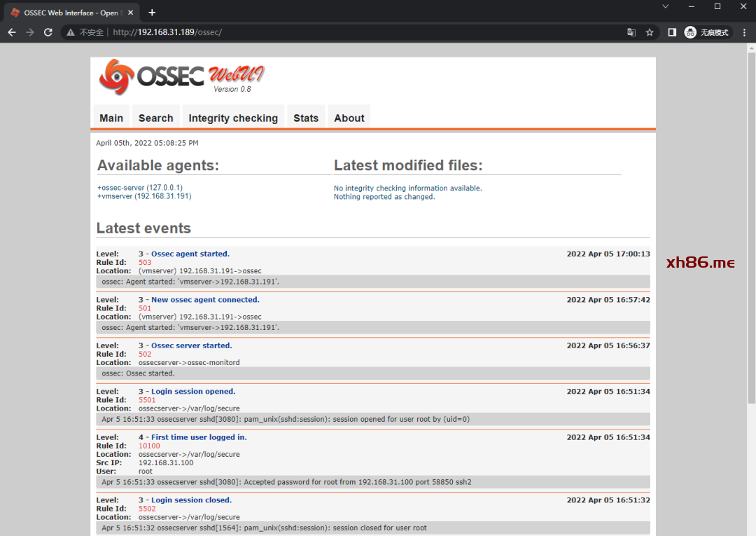Open the three-dot browser menu

[743, 32]
